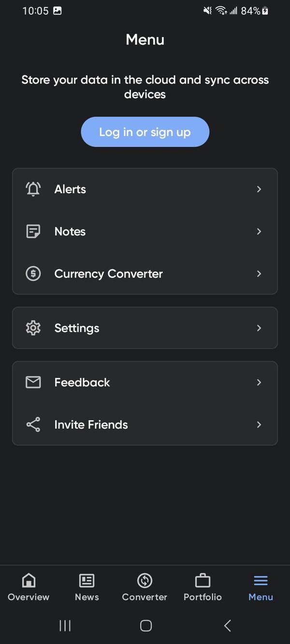
Task: Tap the Log in or sign up button
Action: click(145, 132)
